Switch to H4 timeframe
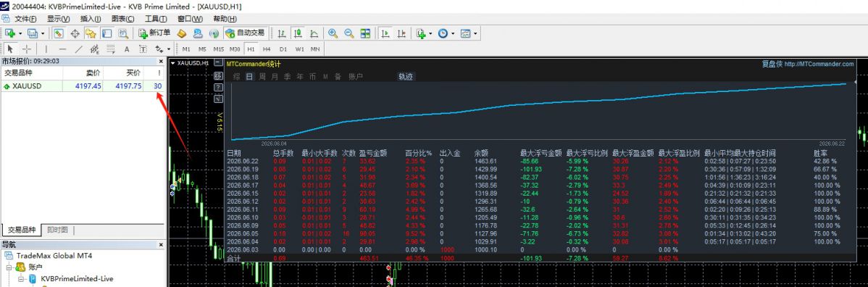Viewport: 868px width, 287px height. point(267,49)
